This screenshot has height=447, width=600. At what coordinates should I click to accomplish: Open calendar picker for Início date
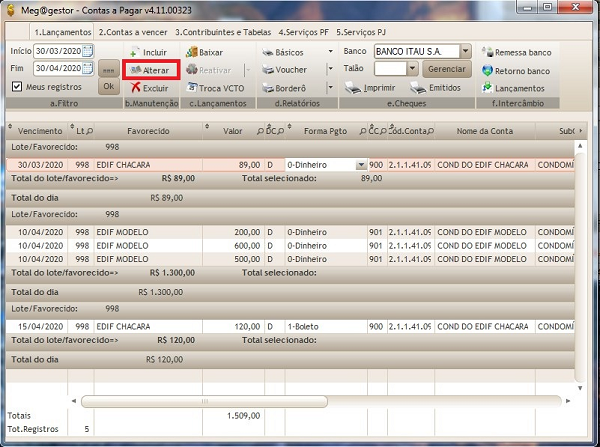coord(88,51)
